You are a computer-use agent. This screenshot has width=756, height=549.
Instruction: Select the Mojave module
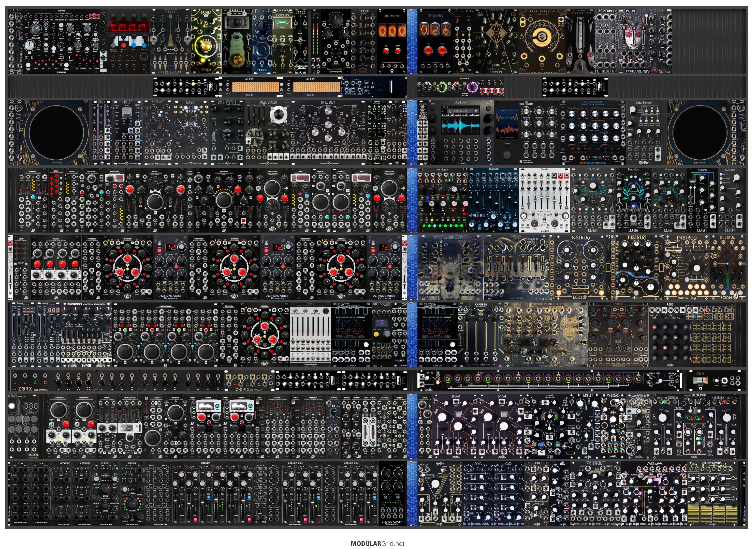(x=669, y=200)
